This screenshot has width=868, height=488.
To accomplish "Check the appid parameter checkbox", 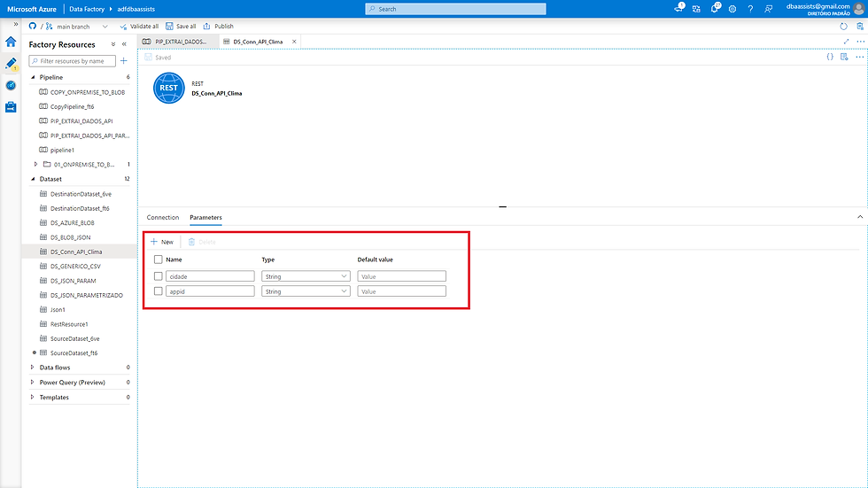I will tap(159, 291).
